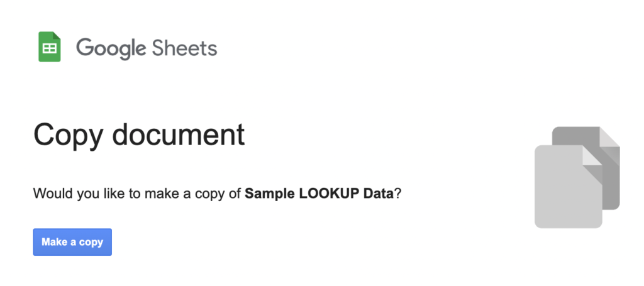Click the green Google Sheets icon
The width and height of the screenshot is (644, 286).
tap(49, 47)
